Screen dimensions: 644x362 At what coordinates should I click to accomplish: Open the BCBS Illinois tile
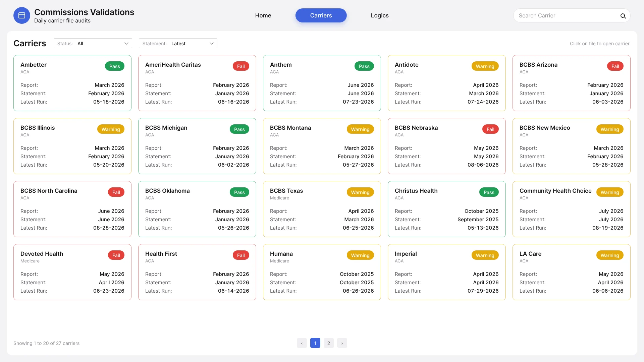point(72,146)
